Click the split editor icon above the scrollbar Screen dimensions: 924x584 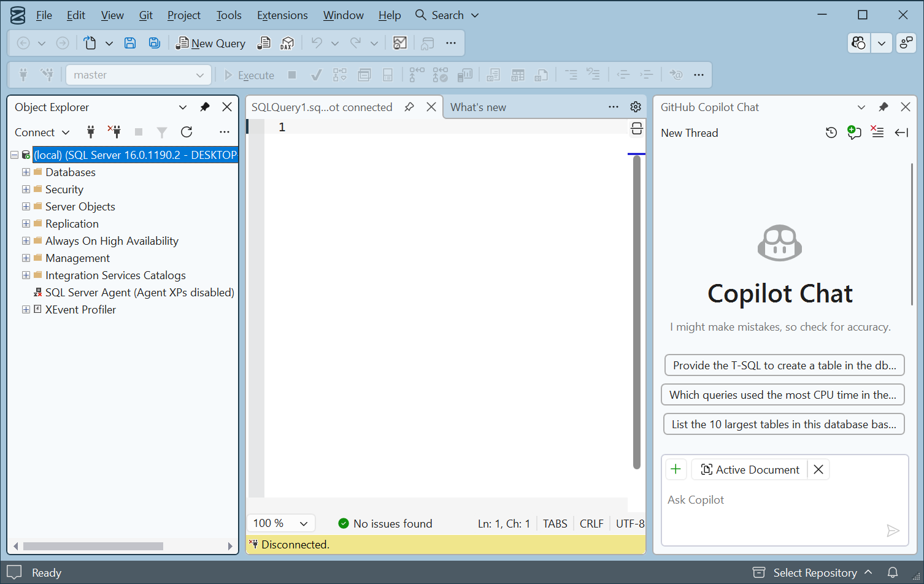click(x=637, y=128)
